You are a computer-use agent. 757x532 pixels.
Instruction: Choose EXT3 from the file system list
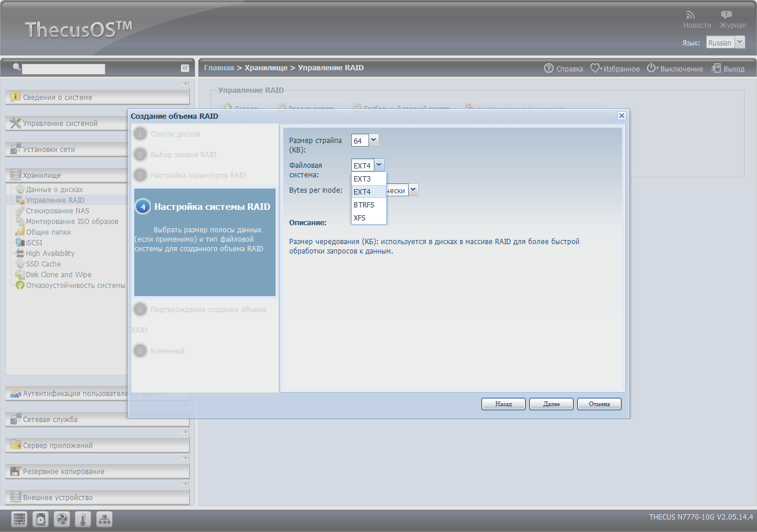coord(368,179)
